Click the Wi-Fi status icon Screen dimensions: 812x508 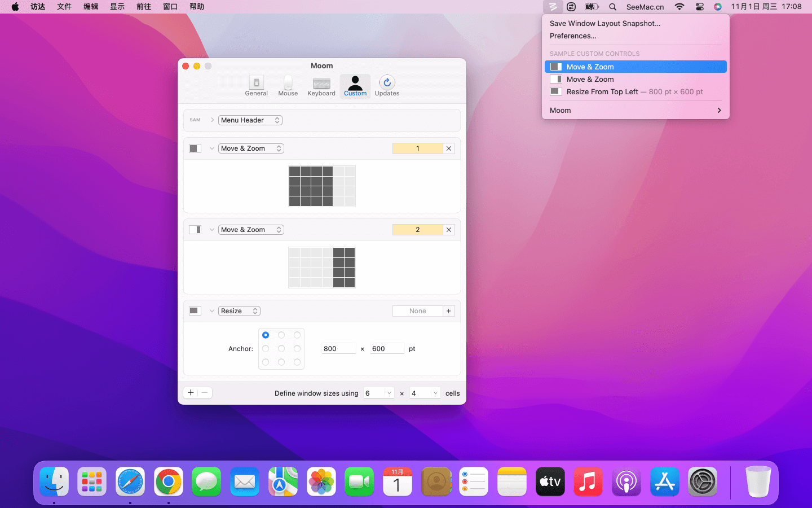point(679,7)
